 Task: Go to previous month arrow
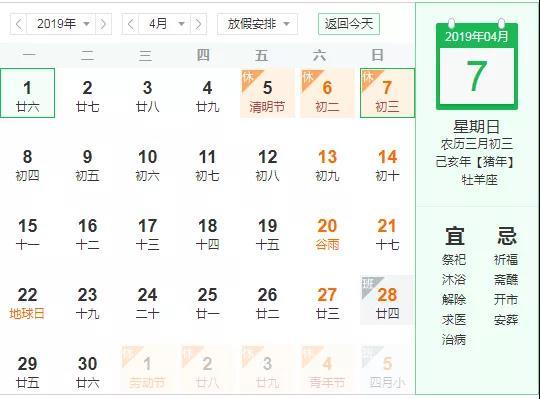click(x=131, y=24)
